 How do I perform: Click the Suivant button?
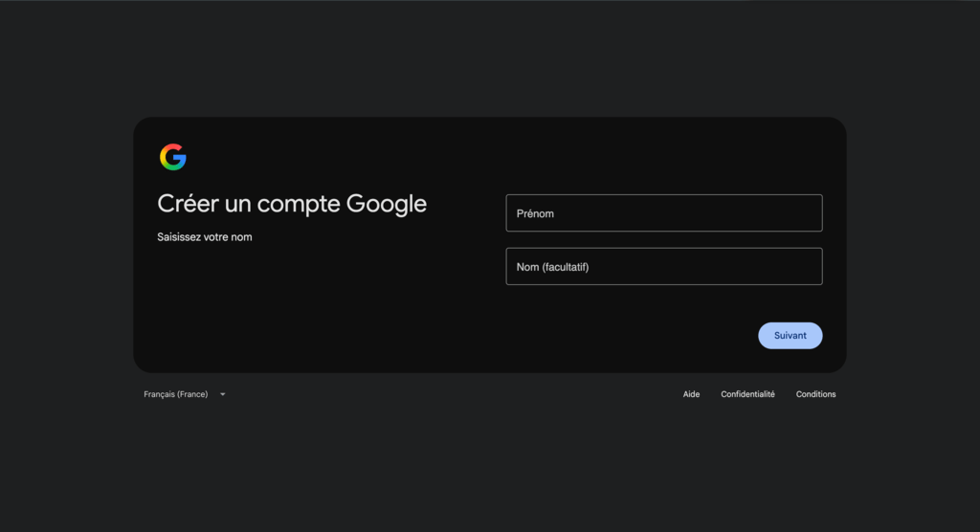790,336
